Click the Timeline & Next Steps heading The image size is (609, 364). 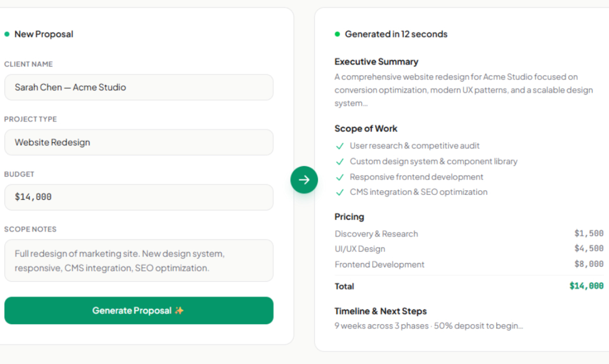click(380, 311)
